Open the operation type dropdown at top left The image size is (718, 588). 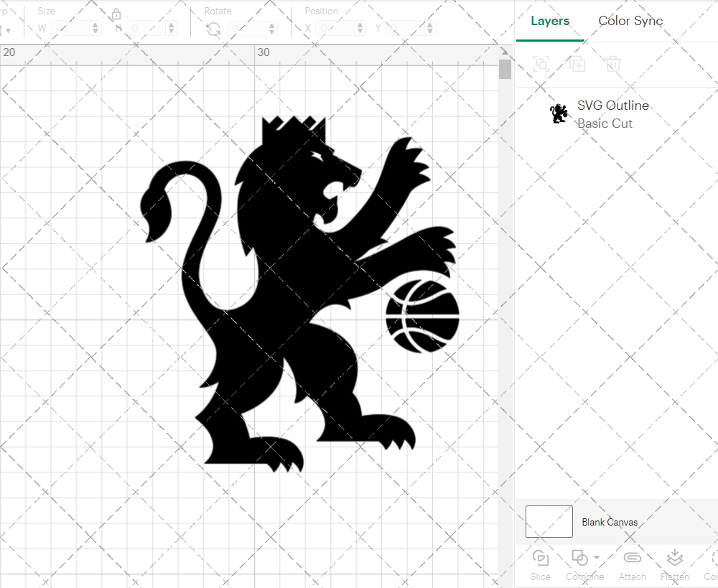[9, 31]
